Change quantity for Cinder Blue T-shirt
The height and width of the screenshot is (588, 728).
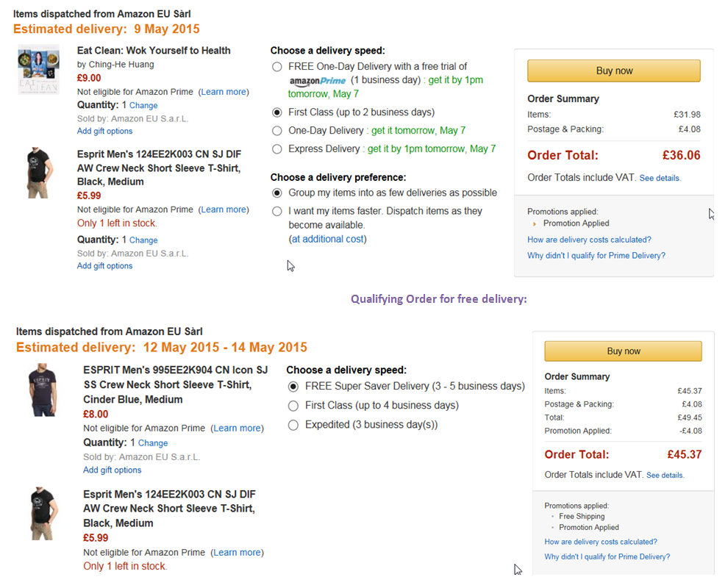pos(153,443)
